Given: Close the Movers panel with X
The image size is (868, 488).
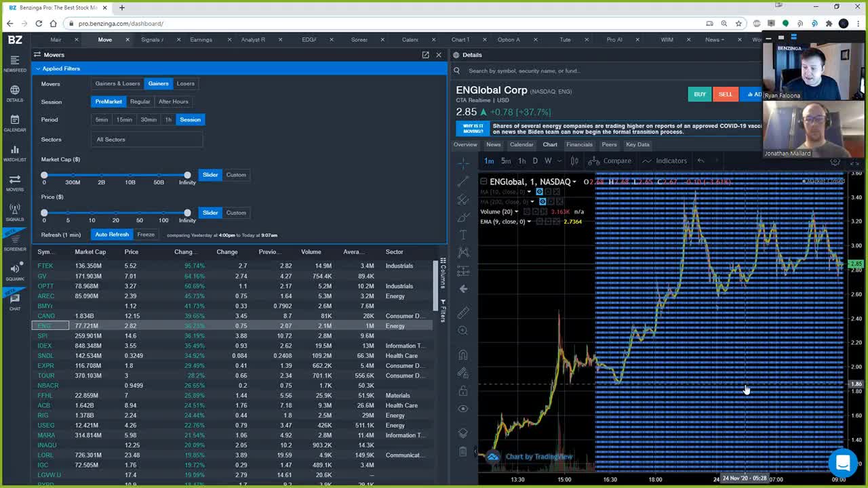Looking at the screenshot, I should tap(439, 55).
